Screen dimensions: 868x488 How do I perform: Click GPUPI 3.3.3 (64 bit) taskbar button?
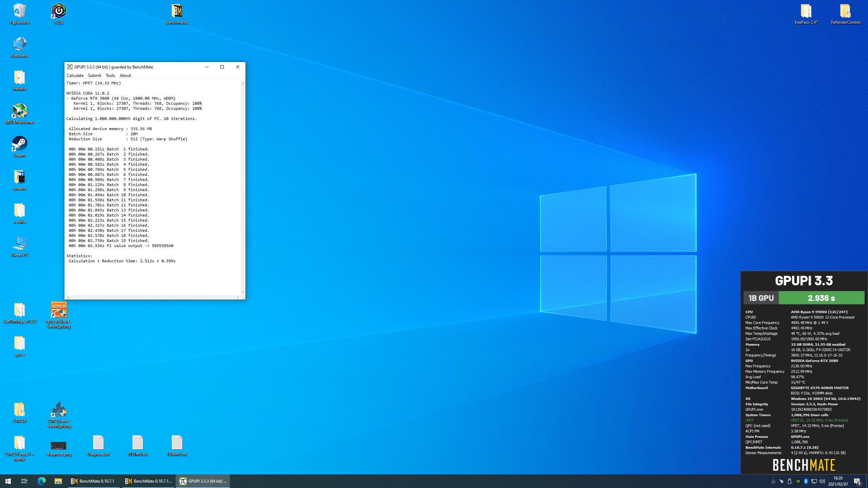203,481
